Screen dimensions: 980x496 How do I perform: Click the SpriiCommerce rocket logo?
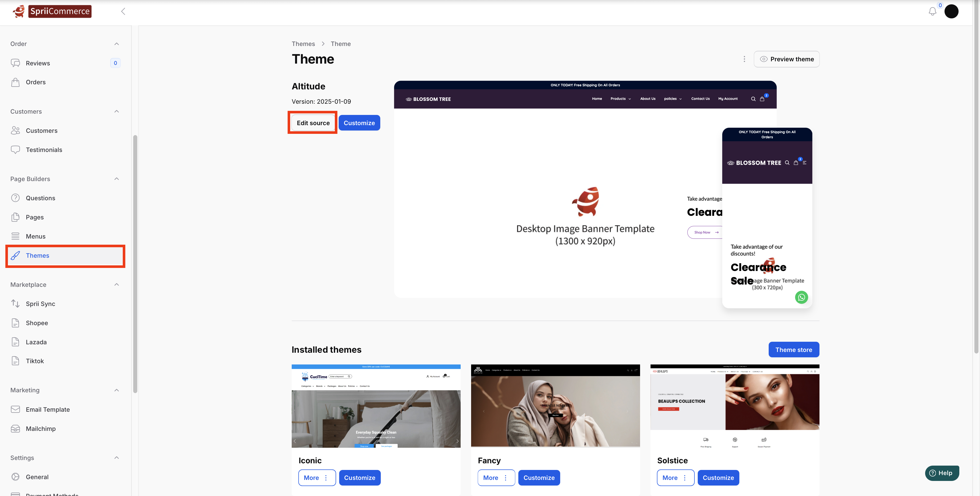(x=19, y=11)
